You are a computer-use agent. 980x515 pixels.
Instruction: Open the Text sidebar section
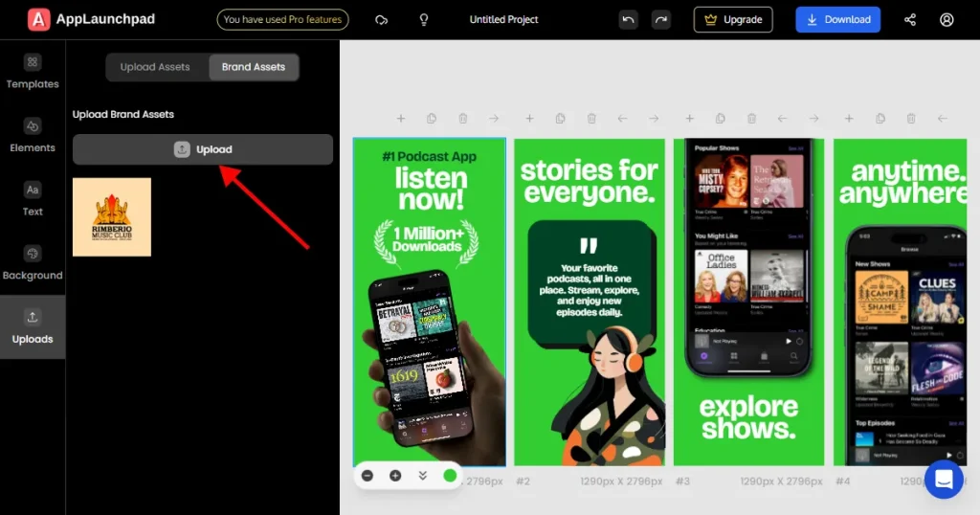(33, 199)
